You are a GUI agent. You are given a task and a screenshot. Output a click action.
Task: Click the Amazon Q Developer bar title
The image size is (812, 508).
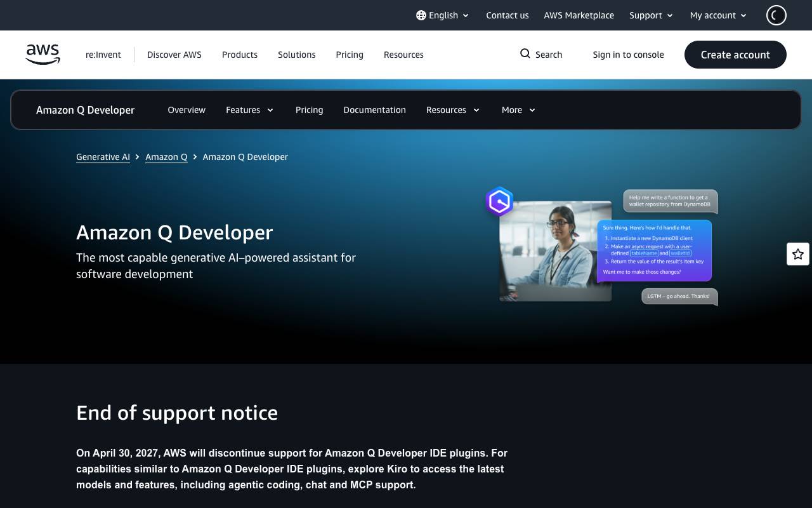point(86,110)
